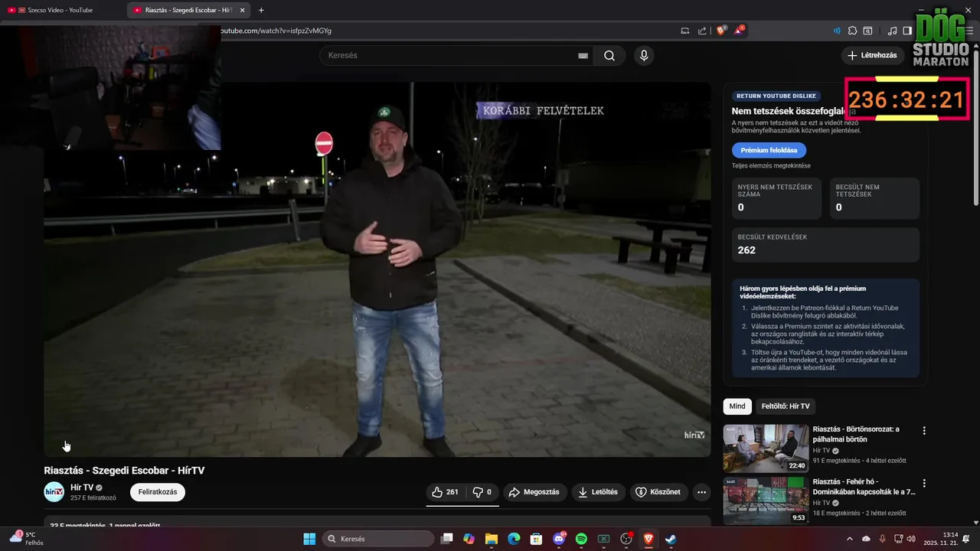980x551 pixels.
Task: Click the Köszönet thanks button
Action: pyautogui.click(x=658, y=492)
